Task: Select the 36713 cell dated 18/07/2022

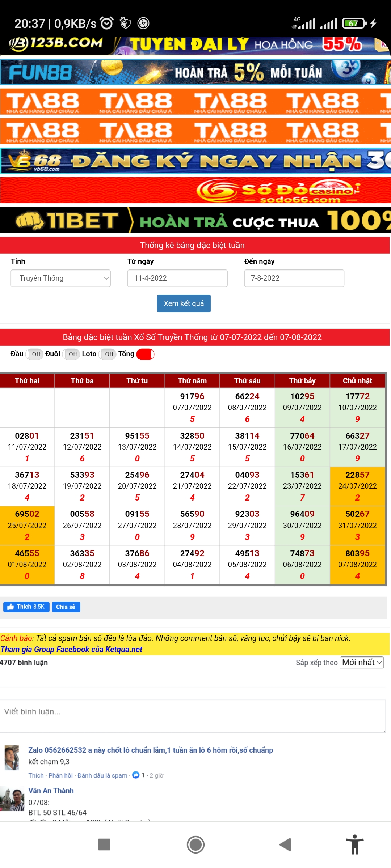Action: click(27, 486)
